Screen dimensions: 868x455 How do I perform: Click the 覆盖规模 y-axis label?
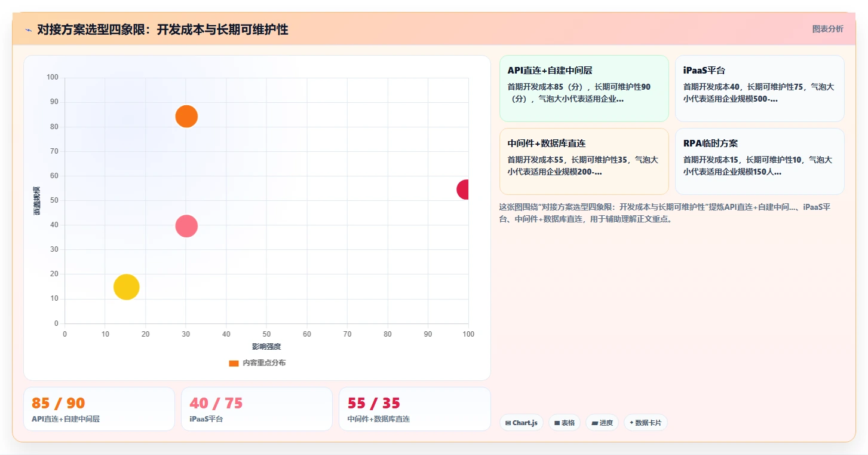(x=37, y=201)
